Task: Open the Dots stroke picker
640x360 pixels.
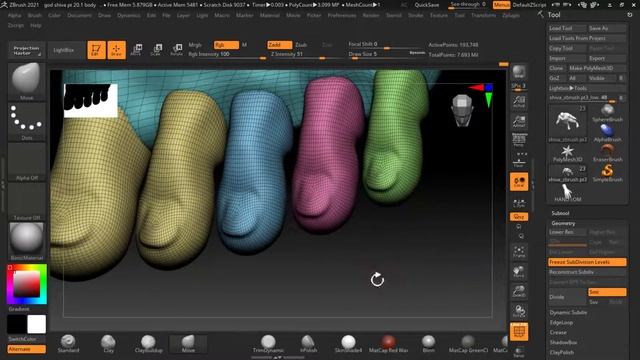Action: [27, 121]
